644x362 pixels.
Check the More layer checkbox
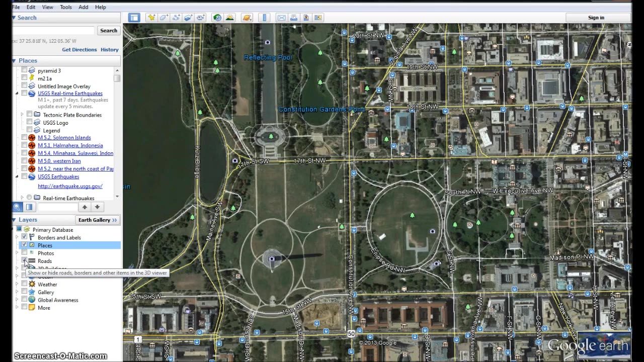pyautogui.click(x=24, y=307)
